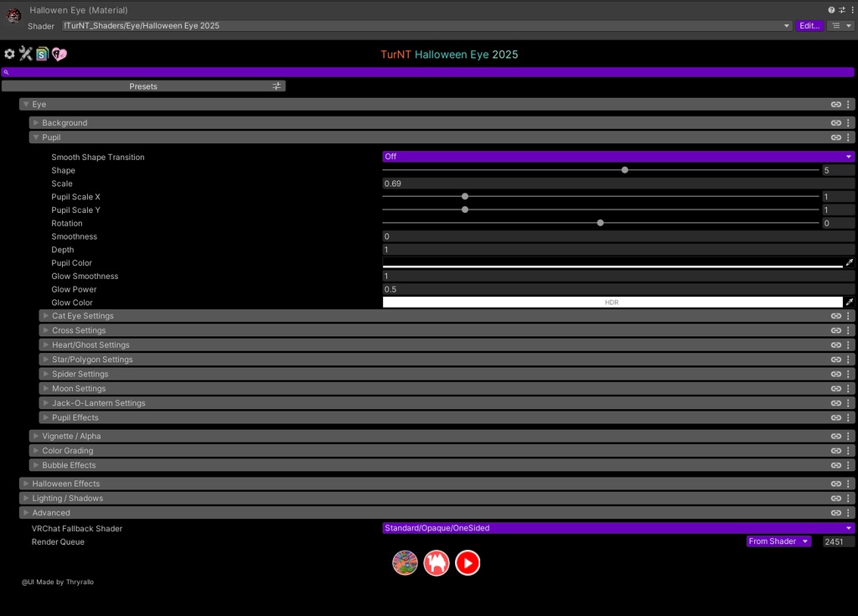Image resolution: width=858 pixels, height=616 pixels.
Task: Open the colorful avatar icon link
Action: (405, 563)
